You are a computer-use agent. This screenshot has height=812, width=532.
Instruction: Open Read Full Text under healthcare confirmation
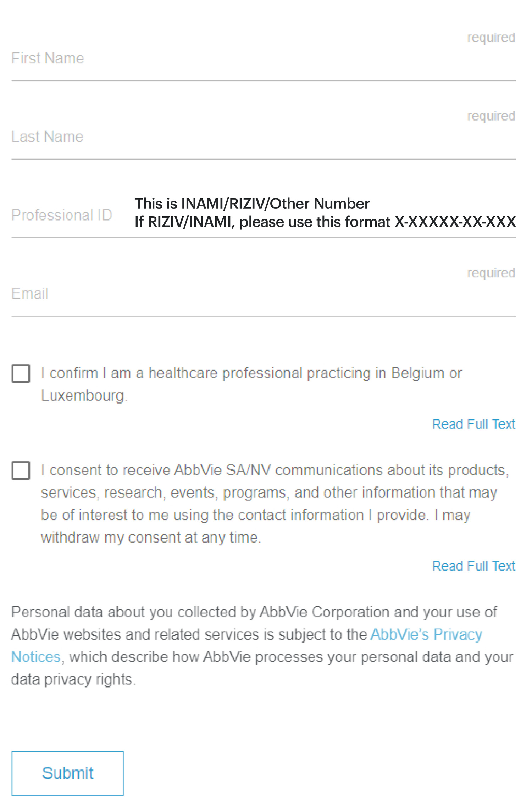pos(473,424)
